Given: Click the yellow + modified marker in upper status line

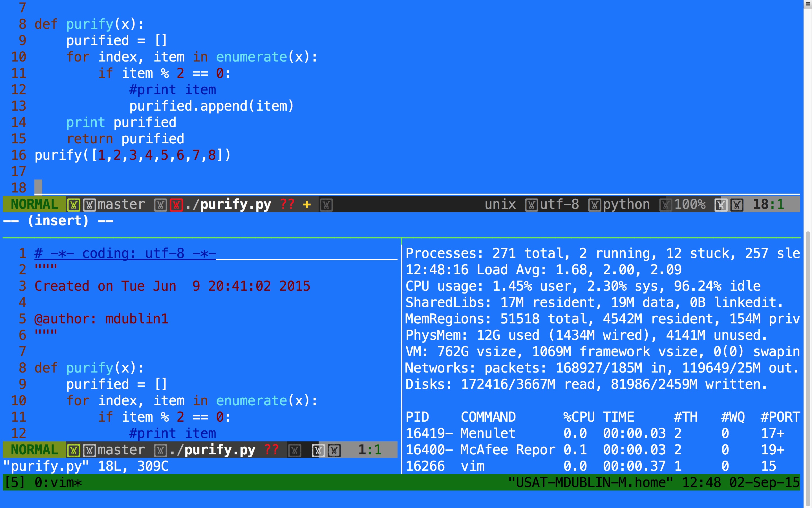Looking at the screenshot, I should pyautogui.click(x=307, y=204).
